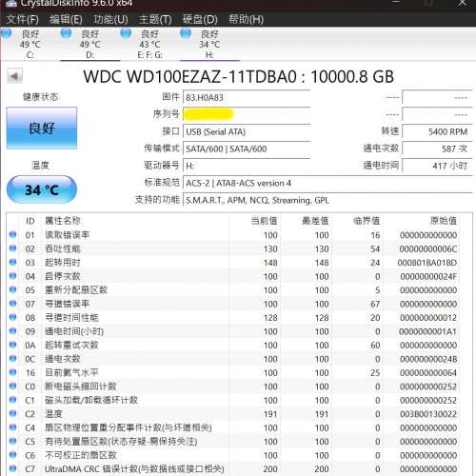The height and width of the screenshot is (476, 476).
Task: Select the 读取错误率 attribute name
Action: (68, 235)
